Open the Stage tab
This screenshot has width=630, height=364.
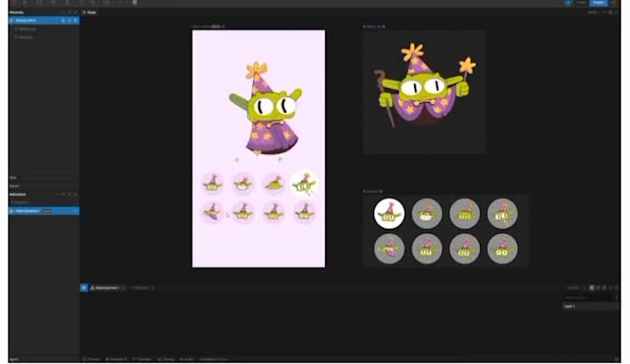[x=90, y=12]
